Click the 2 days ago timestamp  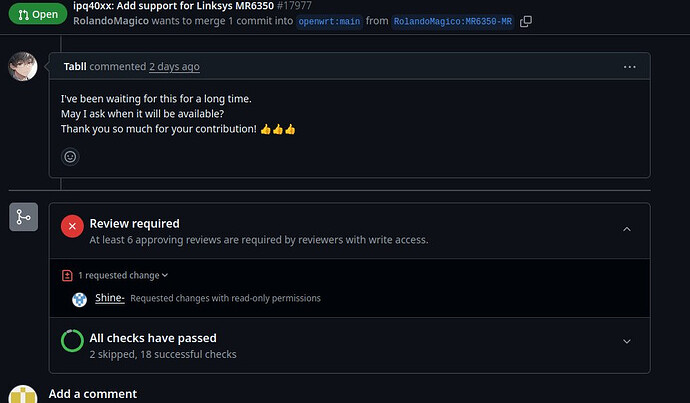pos(174,67)
